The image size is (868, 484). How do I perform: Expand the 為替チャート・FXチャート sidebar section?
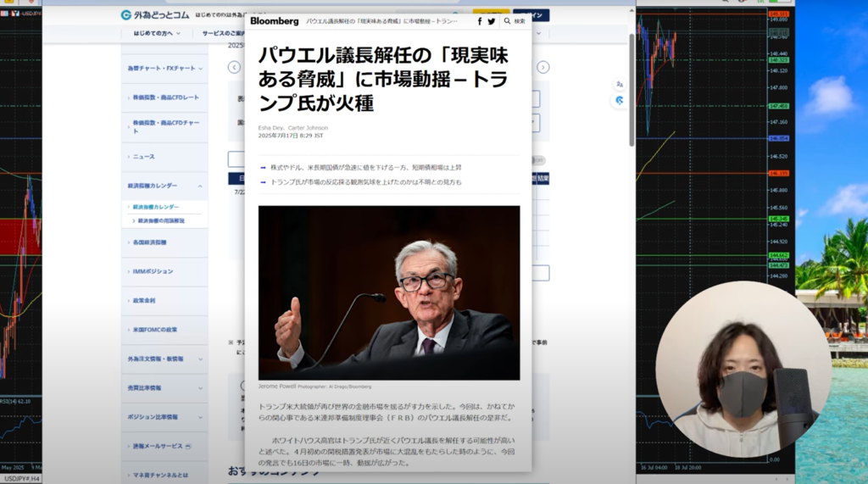point(164,68)
